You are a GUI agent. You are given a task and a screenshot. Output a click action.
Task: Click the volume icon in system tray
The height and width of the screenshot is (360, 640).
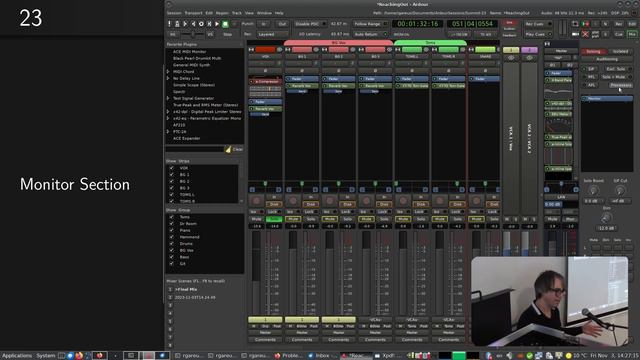pos(509,356)
